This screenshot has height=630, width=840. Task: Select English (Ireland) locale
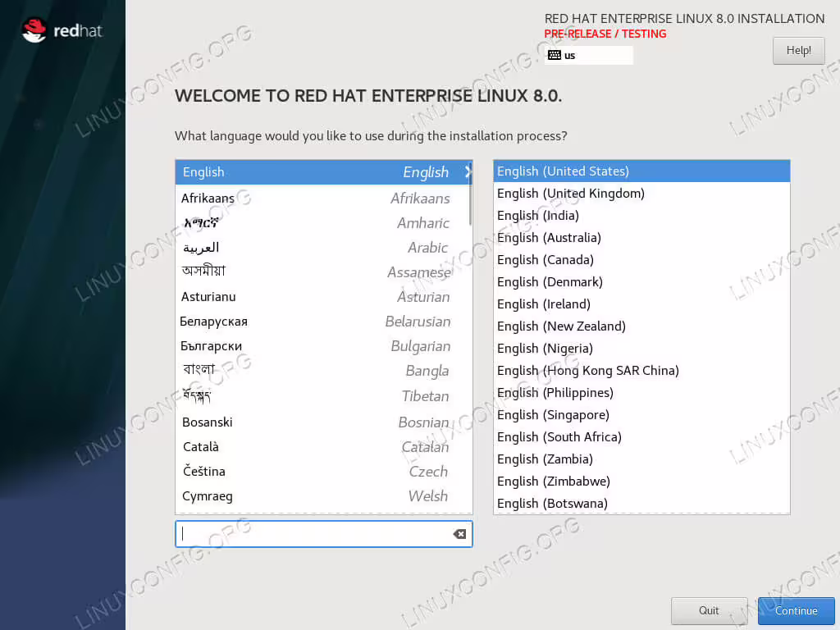(x=641, y=304)
